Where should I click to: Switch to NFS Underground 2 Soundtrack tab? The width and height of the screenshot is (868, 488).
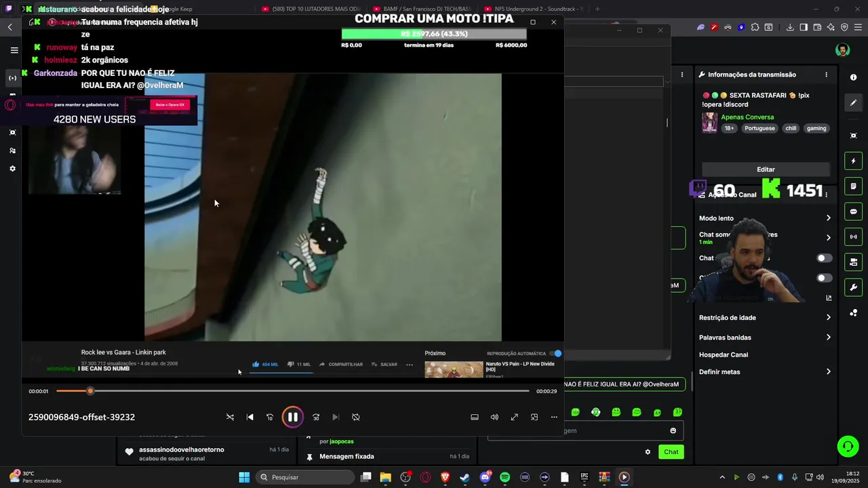coord(533,9)
